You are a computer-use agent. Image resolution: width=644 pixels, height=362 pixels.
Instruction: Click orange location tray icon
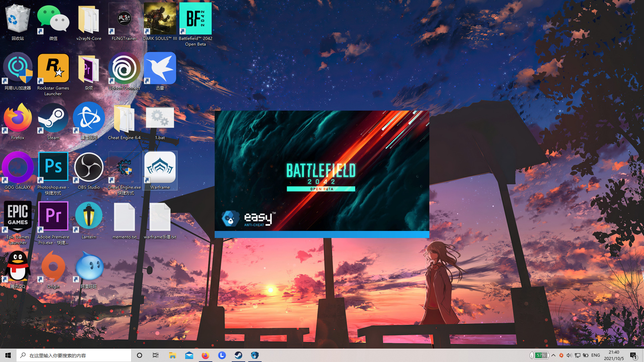[x=561, y=355]
